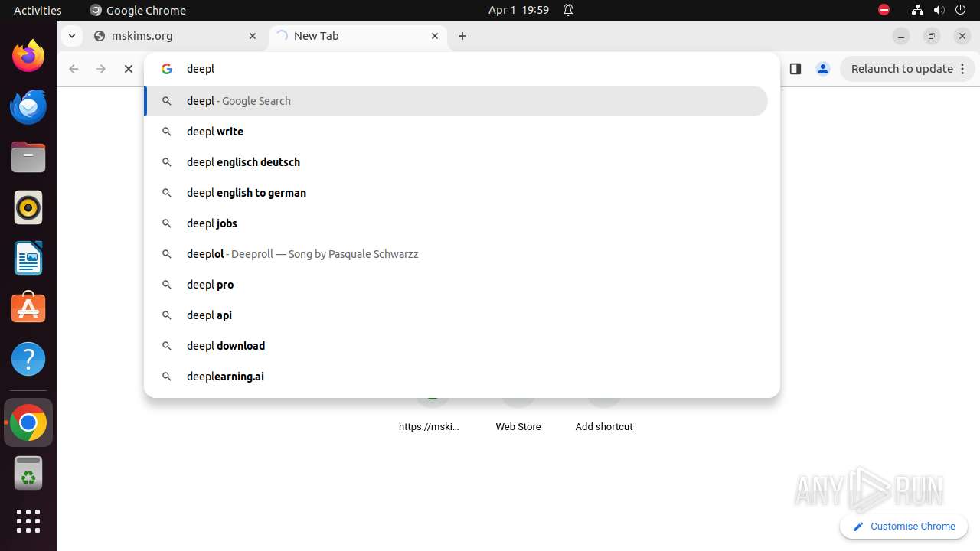980x551 pixels.
Task: Choose the 'deepl write' suggestion
Action: click(x=456, y=132)
